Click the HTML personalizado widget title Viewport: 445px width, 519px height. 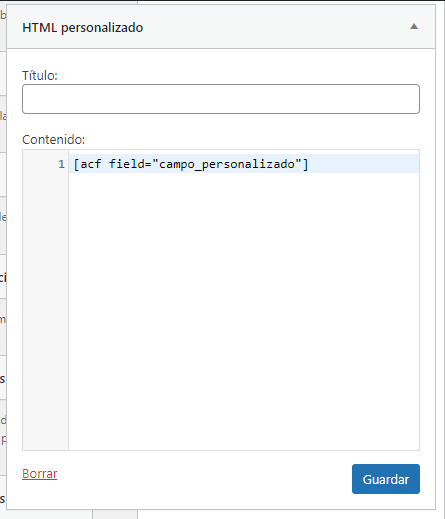tap(83, 28)
